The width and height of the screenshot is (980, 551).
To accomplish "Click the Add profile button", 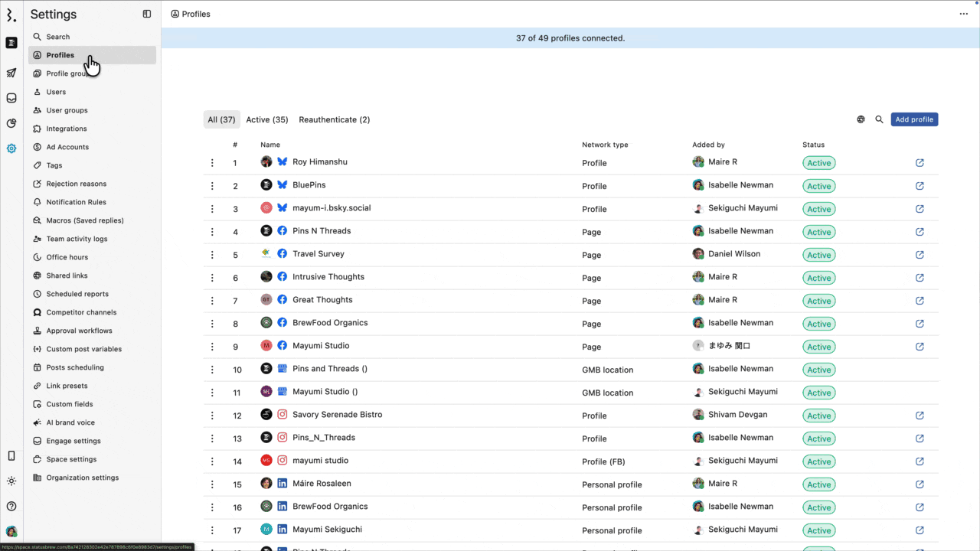I will (914, 119).
